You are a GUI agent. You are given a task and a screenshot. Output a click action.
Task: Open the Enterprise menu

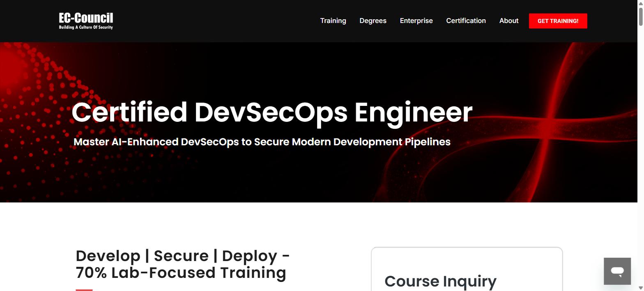click(x=416, y=21)
